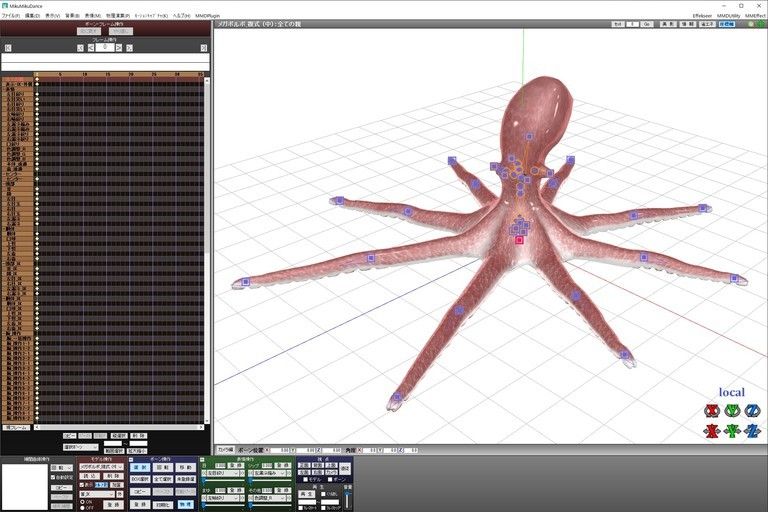Viewport: 768px width, 512px height.
Task: Collapse bone operation panel with minus icon
Action: (x=131, y=460)
